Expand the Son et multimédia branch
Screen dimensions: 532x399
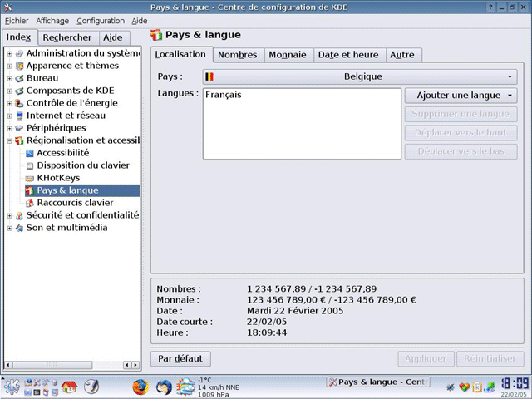pos(9,228)
